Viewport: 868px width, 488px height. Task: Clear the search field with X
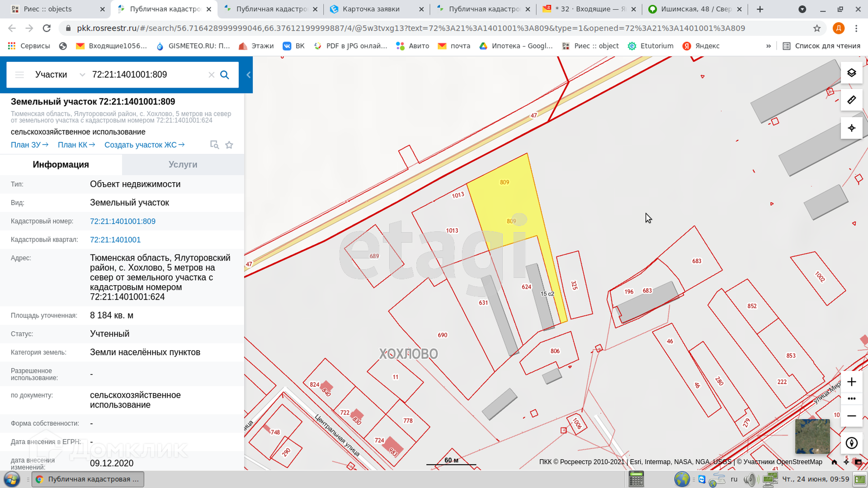pyautogui.click(x=211, y=75)
